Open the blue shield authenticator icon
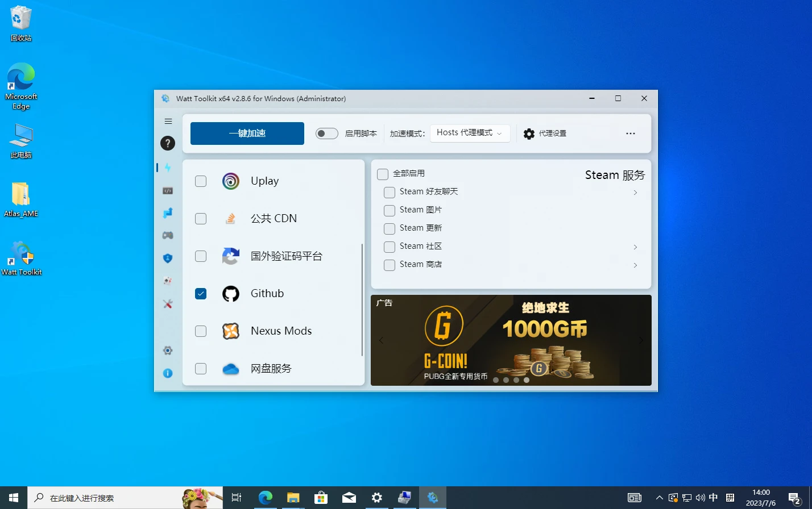The image size is (812, 509). click(x=168, y=258)
